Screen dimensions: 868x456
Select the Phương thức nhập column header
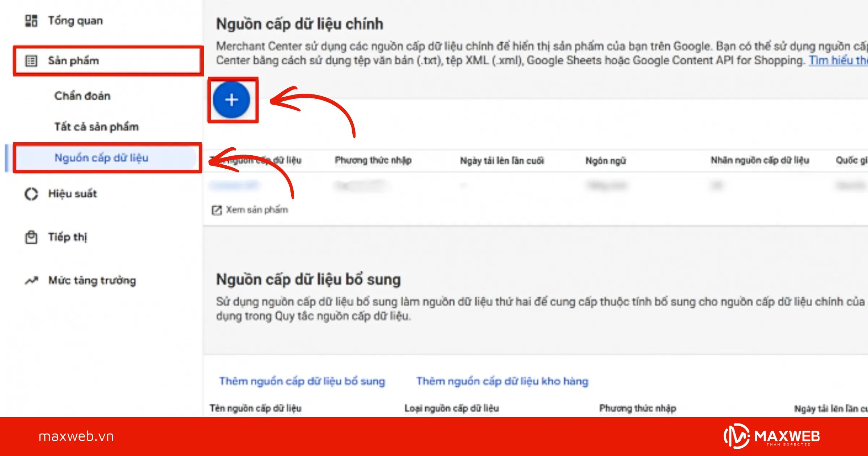[373, 161]
